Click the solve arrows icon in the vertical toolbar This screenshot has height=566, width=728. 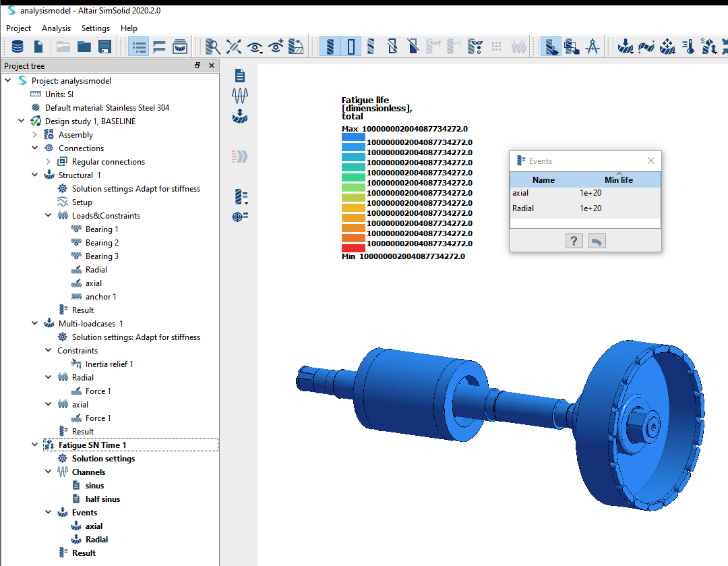click(x=239, y=156)
